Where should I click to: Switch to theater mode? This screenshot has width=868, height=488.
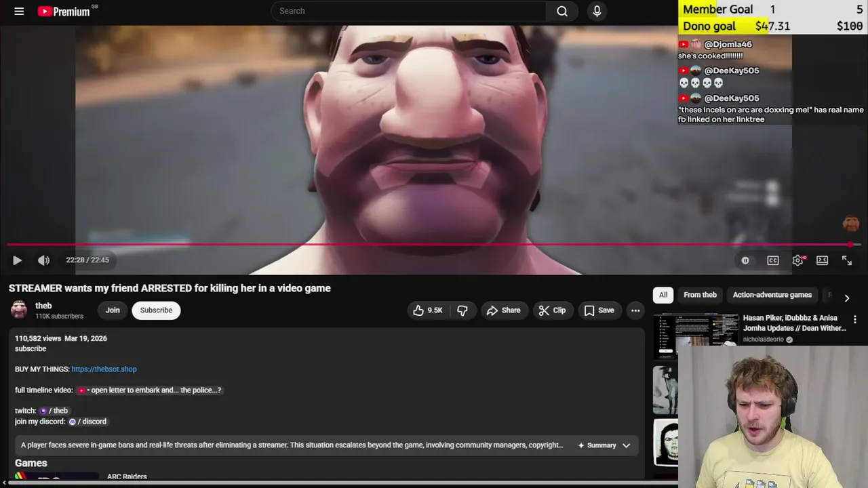pyautogui.click(x=822, y=260)
